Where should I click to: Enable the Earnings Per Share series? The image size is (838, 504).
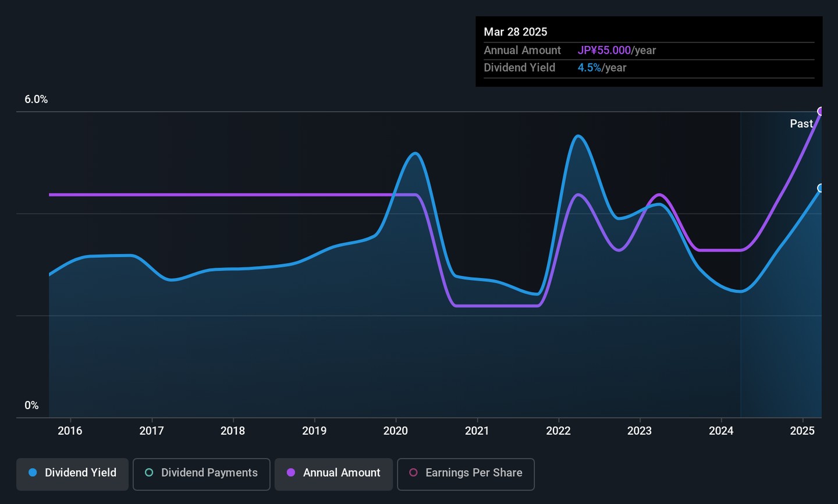point(466,474)
